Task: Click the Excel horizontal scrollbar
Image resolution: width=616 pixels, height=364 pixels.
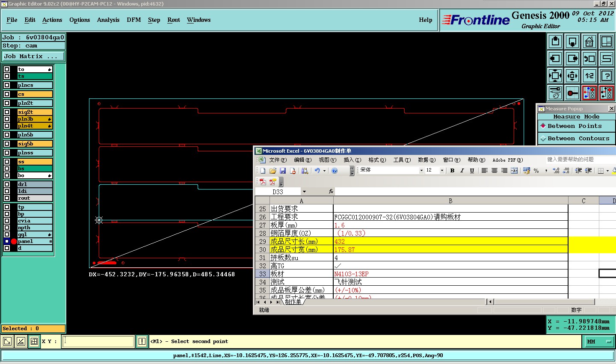Action: (x=545, y=302)
